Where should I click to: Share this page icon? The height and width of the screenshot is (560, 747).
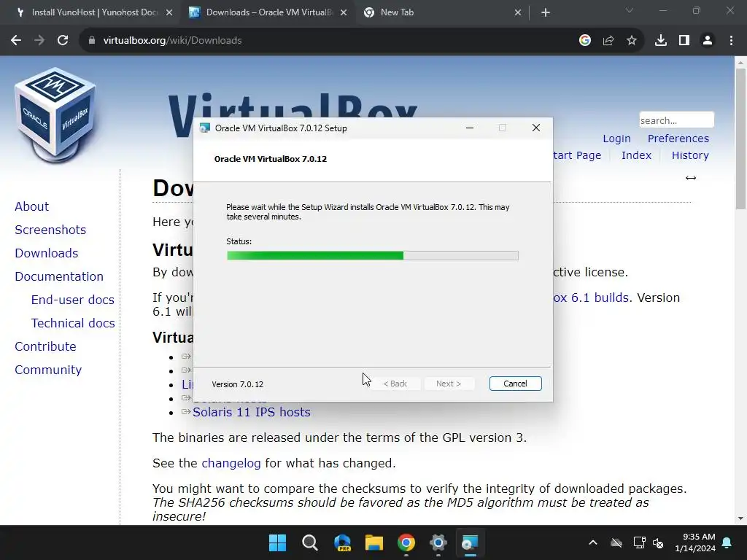coord(608,41)
